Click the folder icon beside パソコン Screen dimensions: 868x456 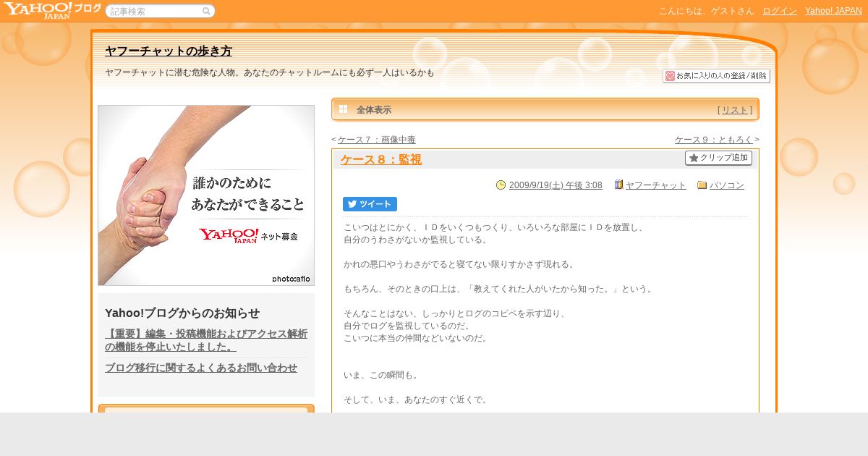click(702, 185)
